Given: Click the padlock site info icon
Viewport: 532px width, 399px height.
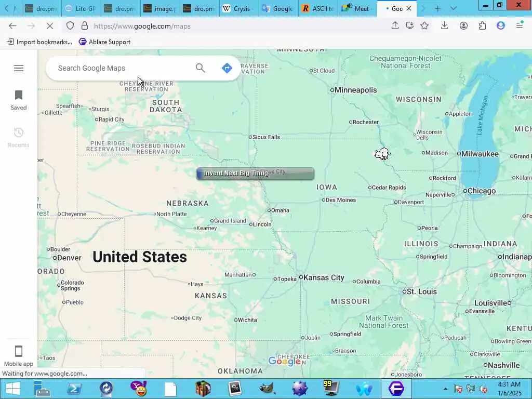Looking at the screenshot, I should [x=85, y=26].
